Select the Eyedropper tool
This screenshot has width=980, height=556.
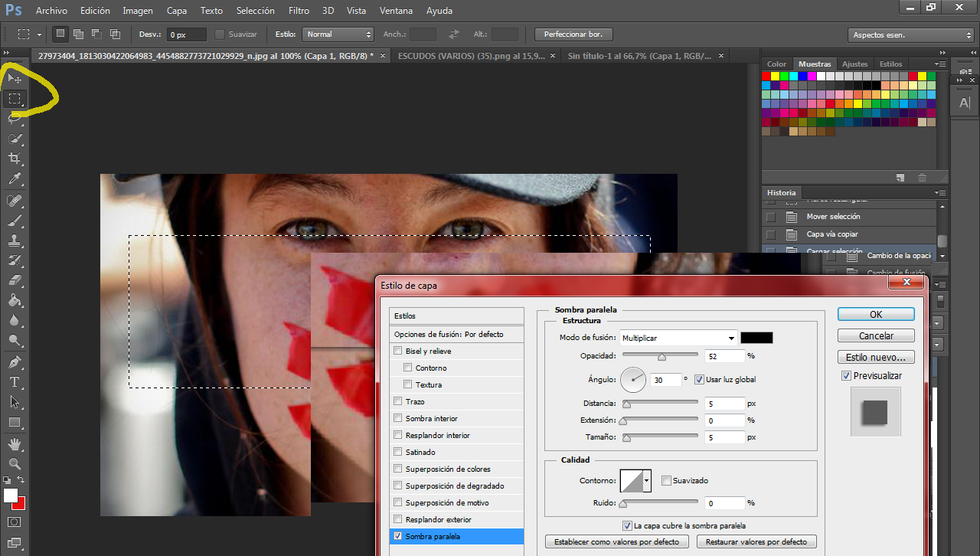15,179
